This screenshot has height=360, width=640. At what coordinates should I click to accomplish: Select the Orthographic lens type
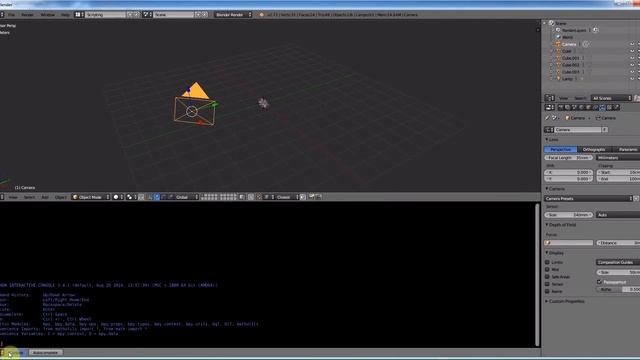pos(594,149)
